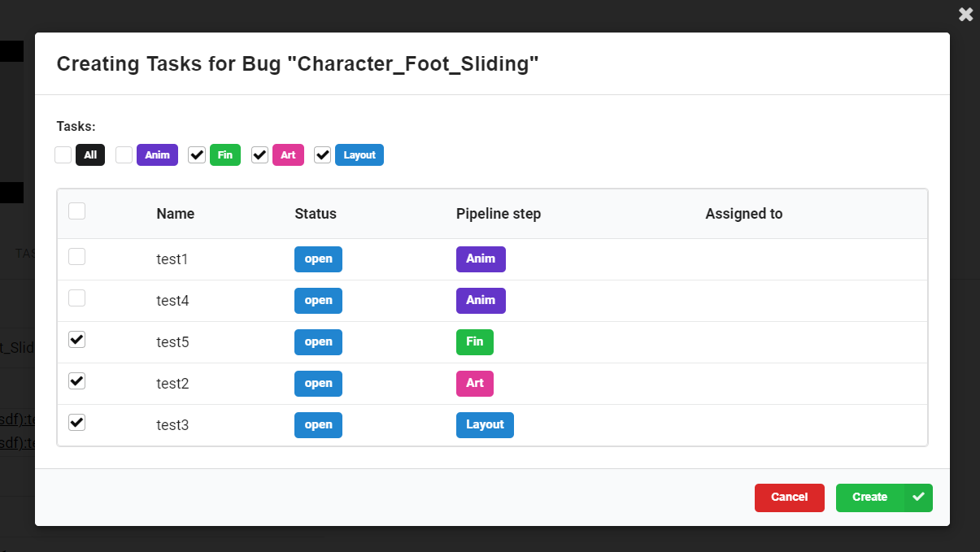Click the Fin pipeline step badge for test5
The height and width of the screenshot is (552, 980).
click(x=475, y=341)
